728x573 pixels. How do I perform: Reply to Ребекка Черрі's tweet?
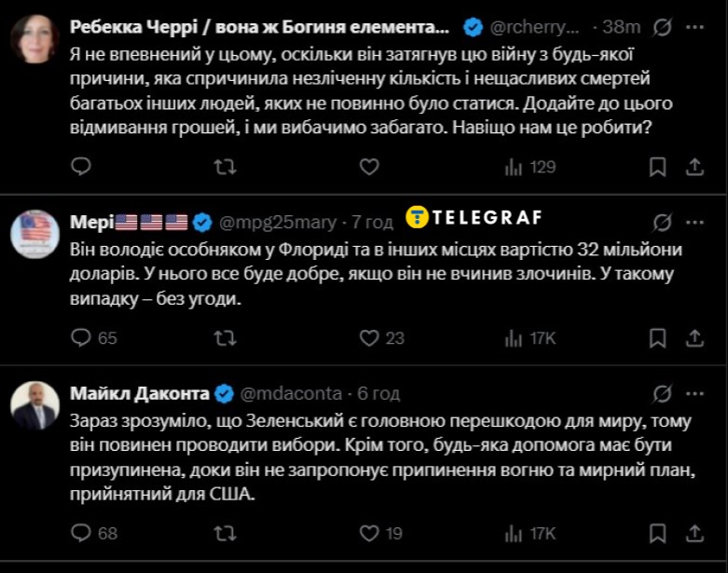(x=81, y=167)
